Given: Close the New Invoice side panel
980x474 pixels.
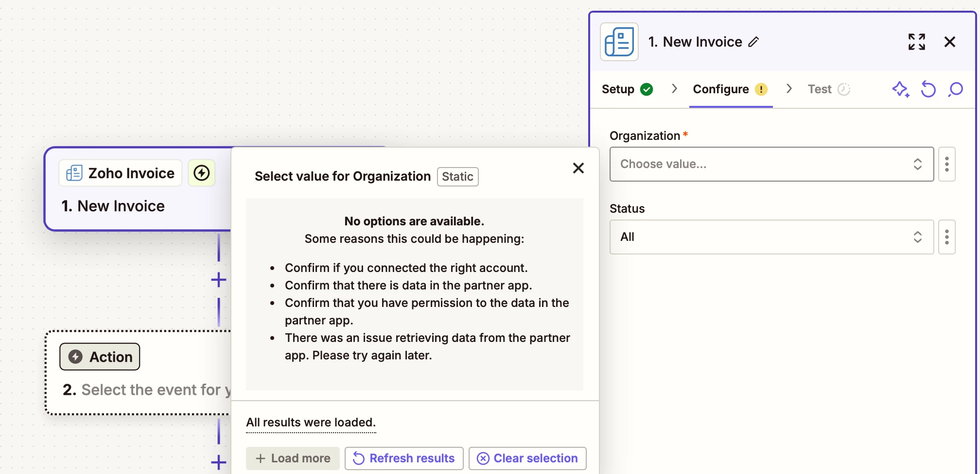Looking at the screenshot, I should (x=949, y=42).
